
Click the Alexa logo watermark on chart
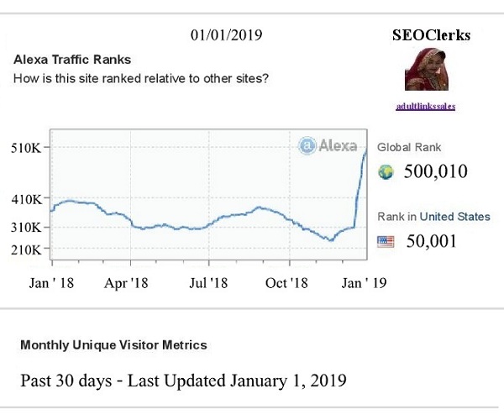pos(328,145)
